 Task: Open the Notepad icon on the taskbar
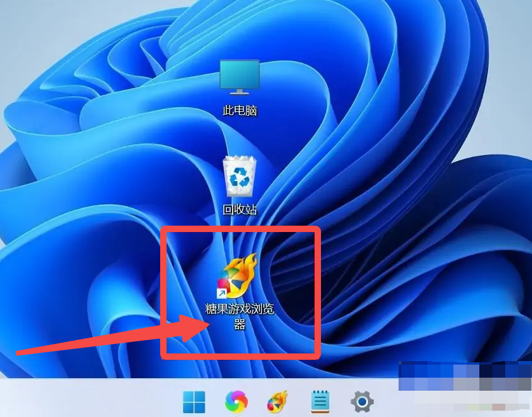click(x=320, y=401)
